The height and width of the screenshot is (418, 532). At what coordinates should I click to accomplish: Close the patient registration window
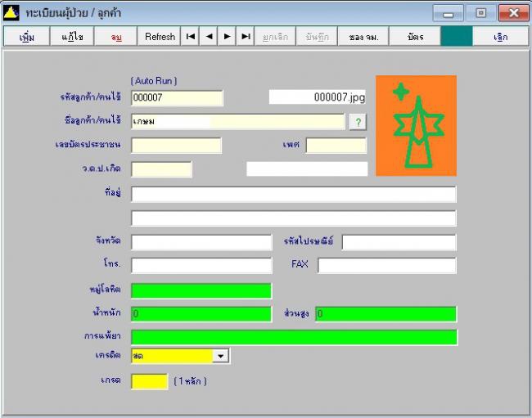click(513, 13)
